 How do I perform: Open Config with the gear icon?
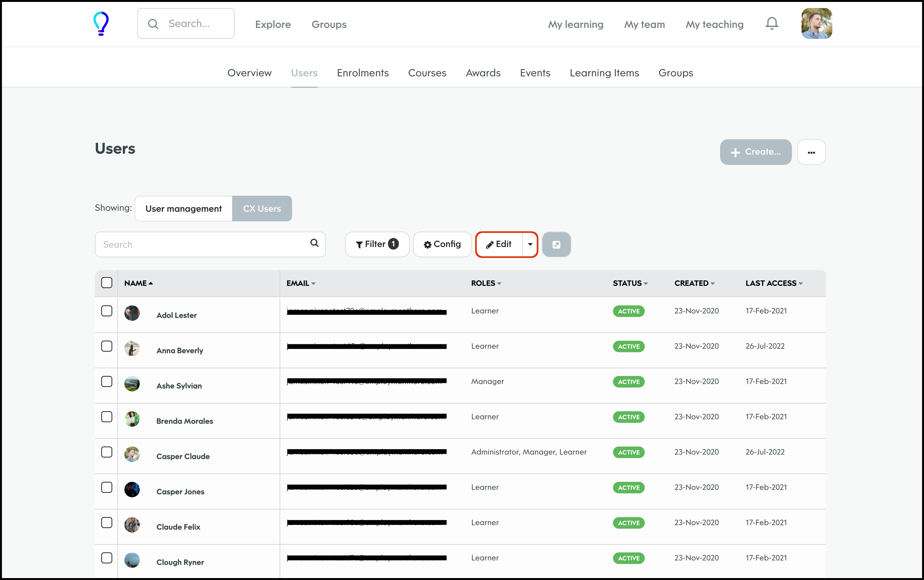tap(442, 244)
